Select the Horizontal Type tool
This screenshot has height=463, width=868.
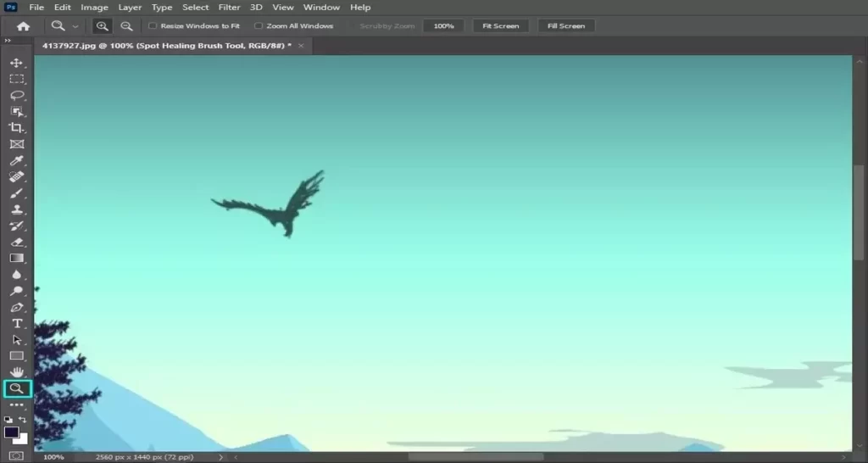click(17, 323)
